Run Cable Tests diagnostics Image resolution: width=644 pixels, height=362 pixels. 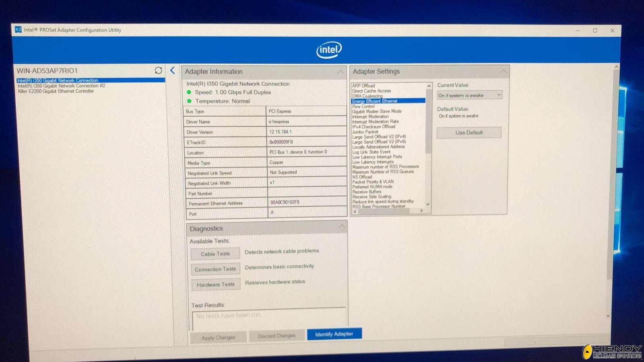tap(215, 254)
